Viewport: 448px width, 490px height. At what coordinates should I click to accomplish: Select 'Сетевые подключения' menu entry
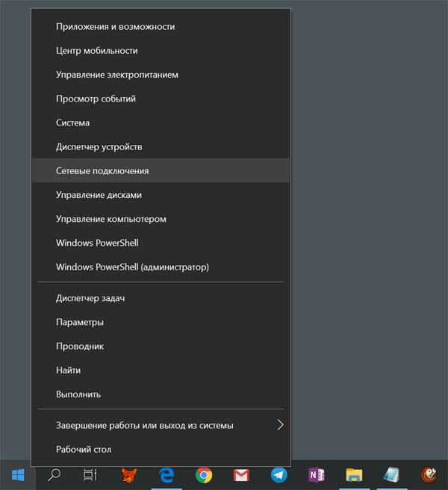coord(102,171)
